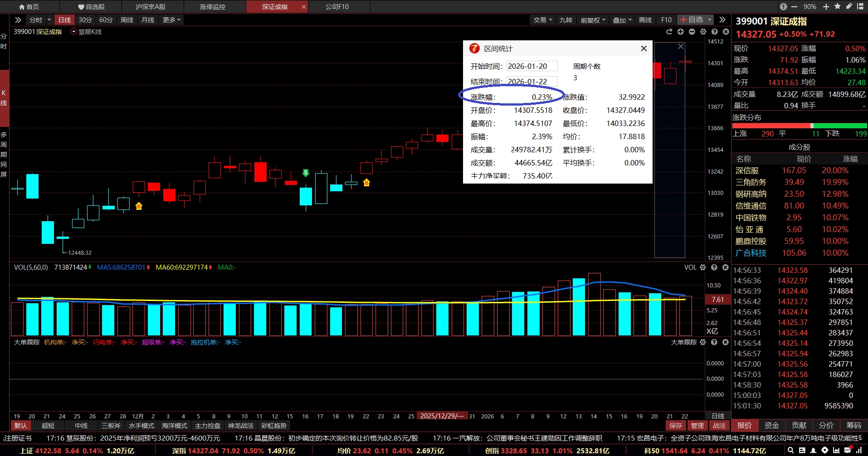The image size is (868, 456).
Task: Select the 60分 period button
Action: point(106,20)
